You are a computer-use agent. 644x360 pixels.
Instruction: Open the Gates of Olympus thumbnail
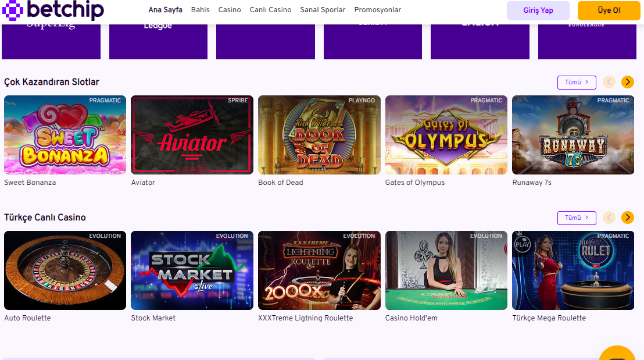click(x=446, y=135)
